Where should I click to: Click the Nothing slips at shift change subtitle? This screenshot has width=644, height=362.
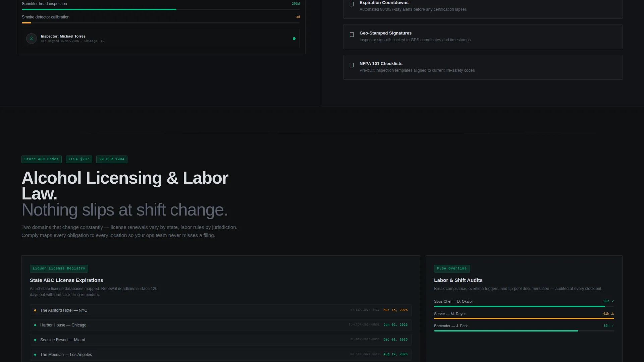pos(124,210)
